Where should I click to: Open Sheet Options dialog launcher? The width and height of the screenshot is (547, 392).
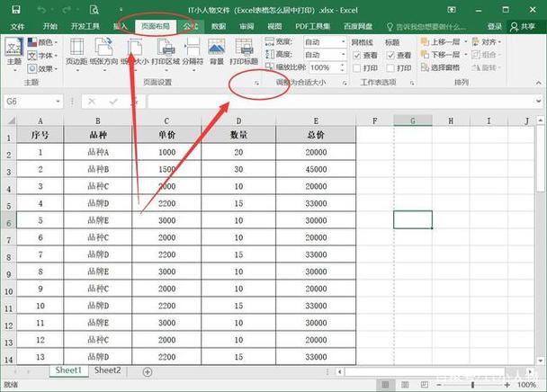pos(412,83)
